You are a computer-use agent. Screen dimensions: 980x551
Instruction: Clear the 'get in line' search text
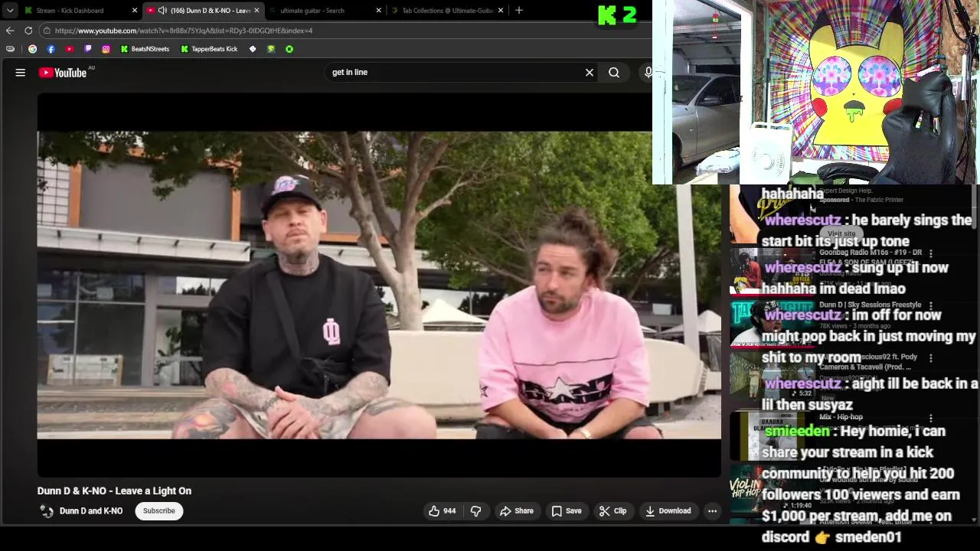coord(590,73)
